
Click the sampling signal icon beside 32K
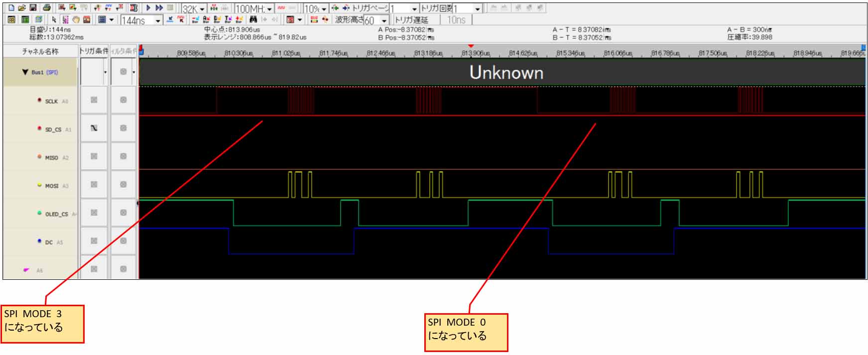(x=214, y=8)
